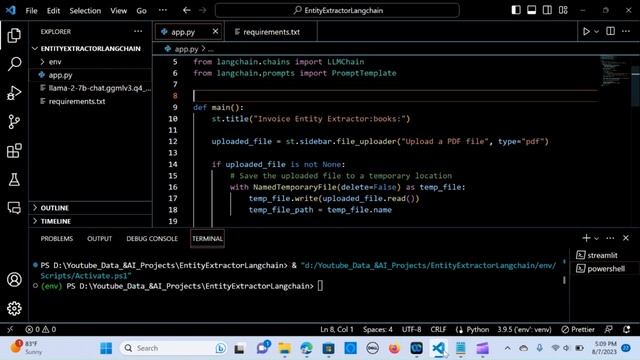
Task: Split the editor to the right
Action: [x=611, y=31]
